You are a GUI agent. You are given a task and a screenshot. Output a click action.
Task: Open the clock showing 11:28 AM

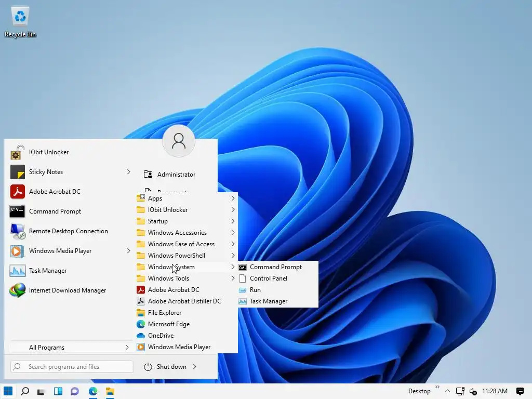tap(495, 391)
